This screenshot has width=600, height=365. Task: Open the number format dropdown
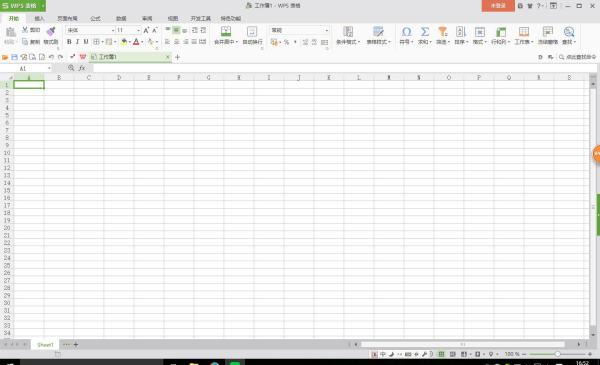tap(326, 30)
